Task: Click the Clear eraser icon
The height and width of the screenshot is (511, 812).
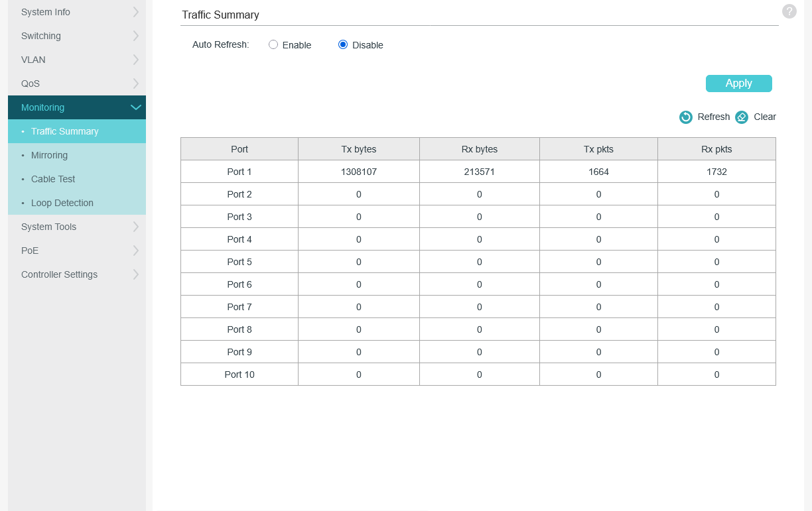Action: coord(742,117)
